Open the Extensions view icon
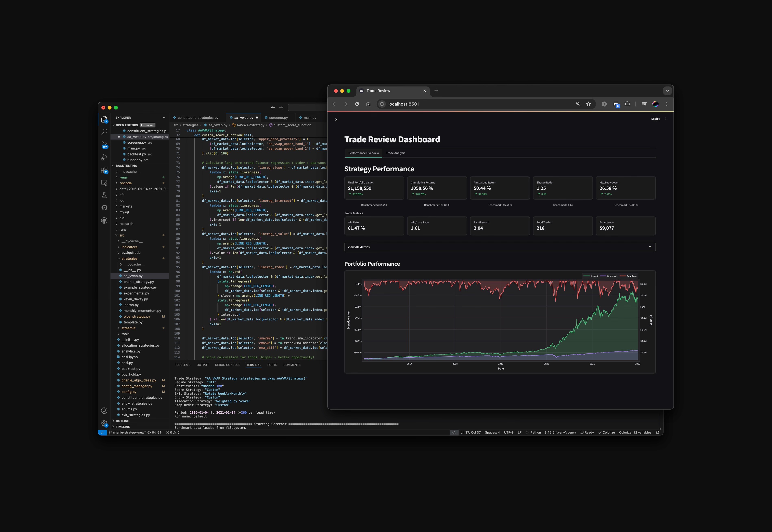The height and width of the screenshot is (532, 772). pos(104,170)
